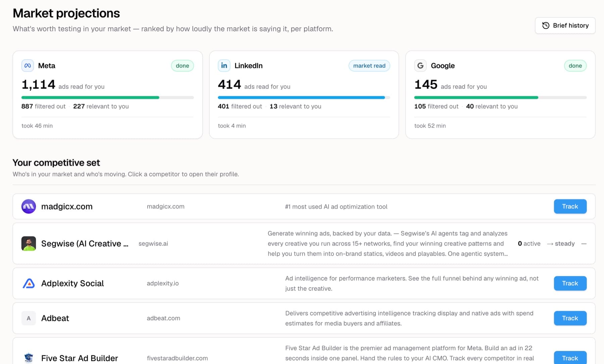Click the Meta card done badge
This screenshot has height=364, width=604.
point(183,66)
